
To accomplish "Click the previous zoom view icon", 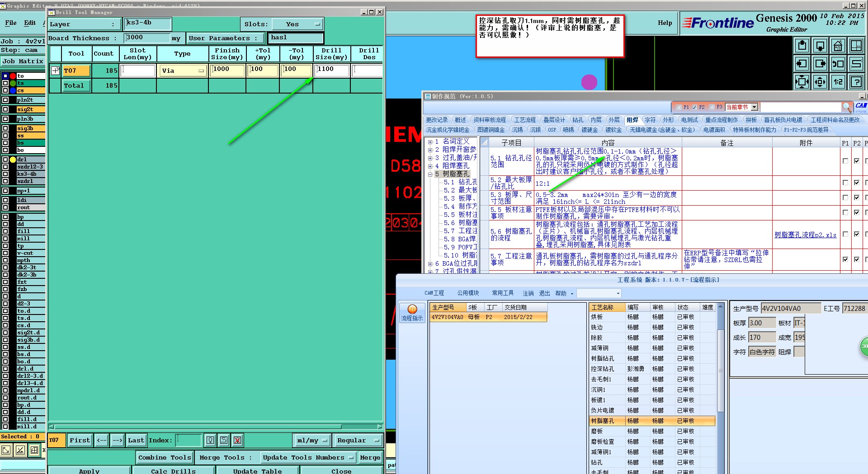I will tap(838, 63).
